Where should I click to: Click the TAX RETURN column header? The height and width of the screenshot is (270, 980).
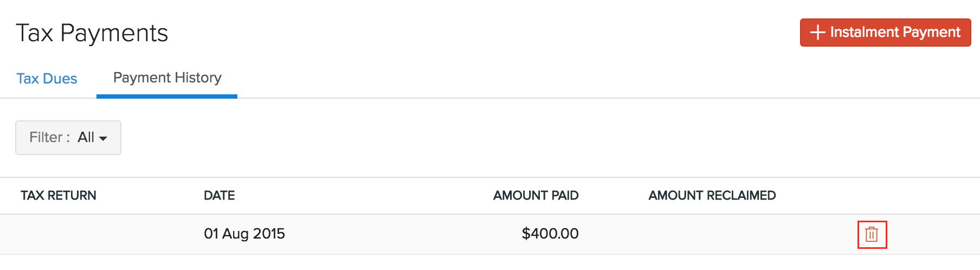tap(59, 196)
